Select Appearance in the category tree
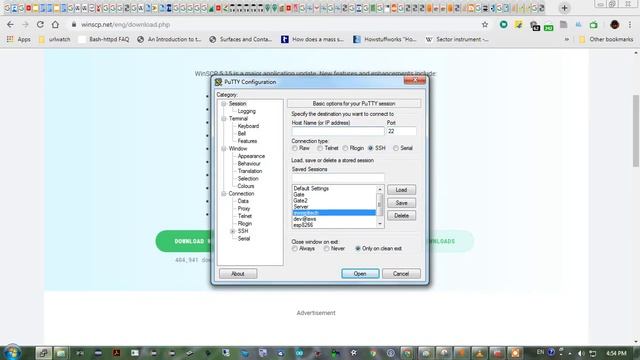The width and height of the screenshot is (640, 360). tap(251, 156)
